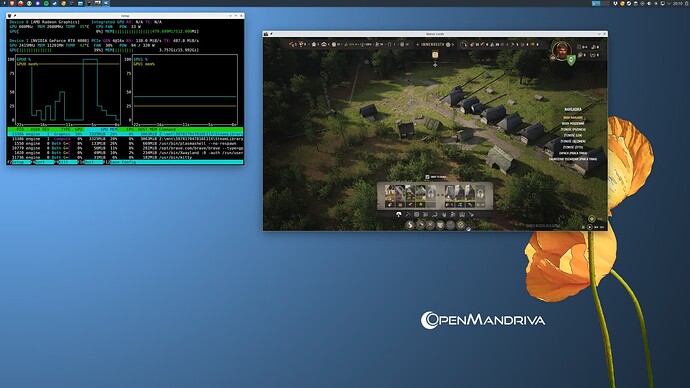This screenshot has width=690, height=388.
Task: Click the green coat of arms shield
Action: point(571,60)
